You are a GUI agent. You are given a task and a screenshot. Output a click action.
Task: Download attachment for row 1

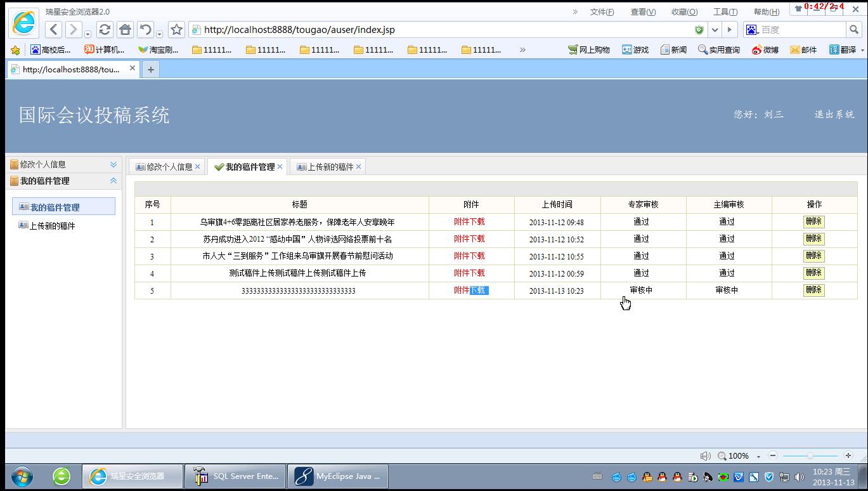tap(469, 222)
